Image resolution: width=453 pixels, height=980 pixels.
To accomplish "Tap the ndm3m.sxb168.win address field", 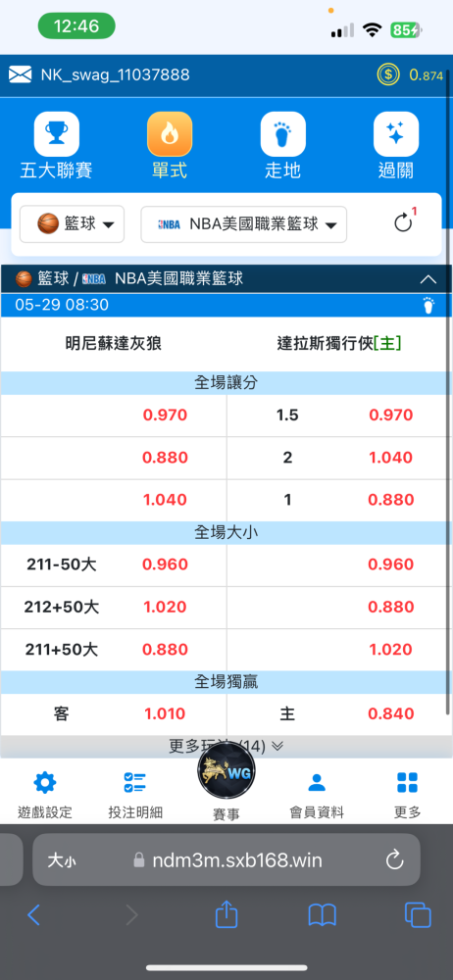I will coord(226,860).
